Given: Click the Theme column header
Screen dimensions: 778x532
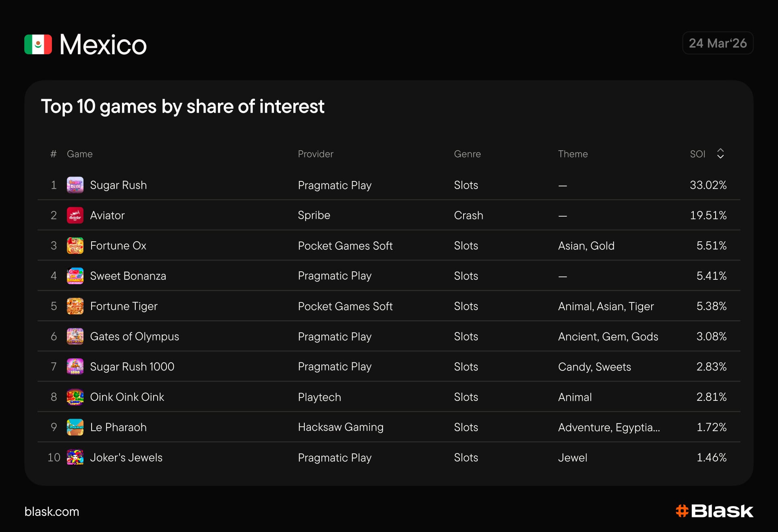Looking at the screenshot, I should (x=573, y=154).
